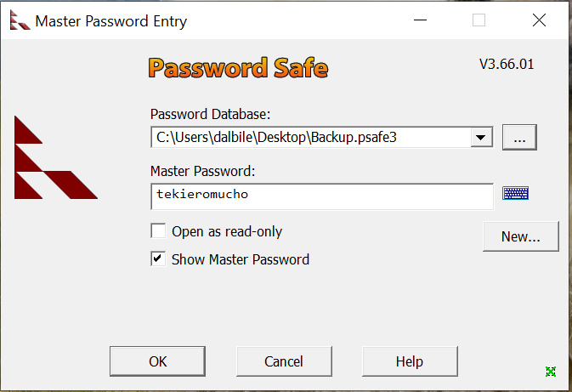572x392 pixels.
Task: Create a database with New... button
Action: point(520,236)
